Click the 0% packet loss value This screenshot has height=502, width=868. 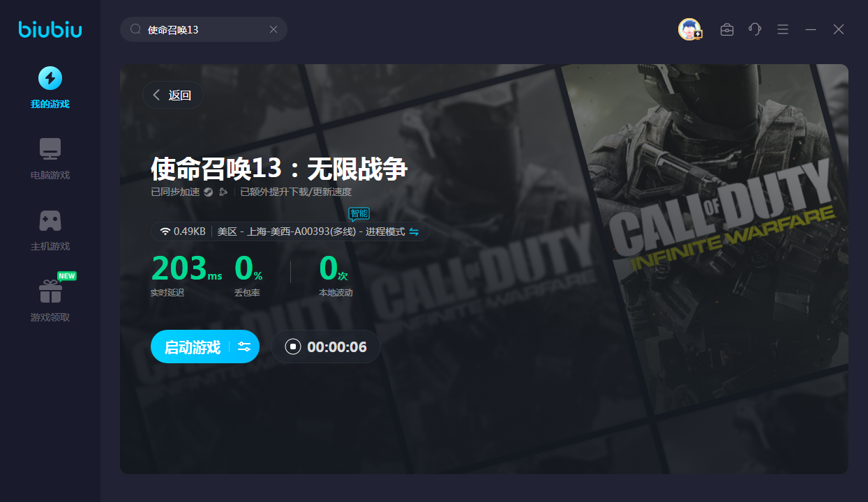click(x=248, y=268)
